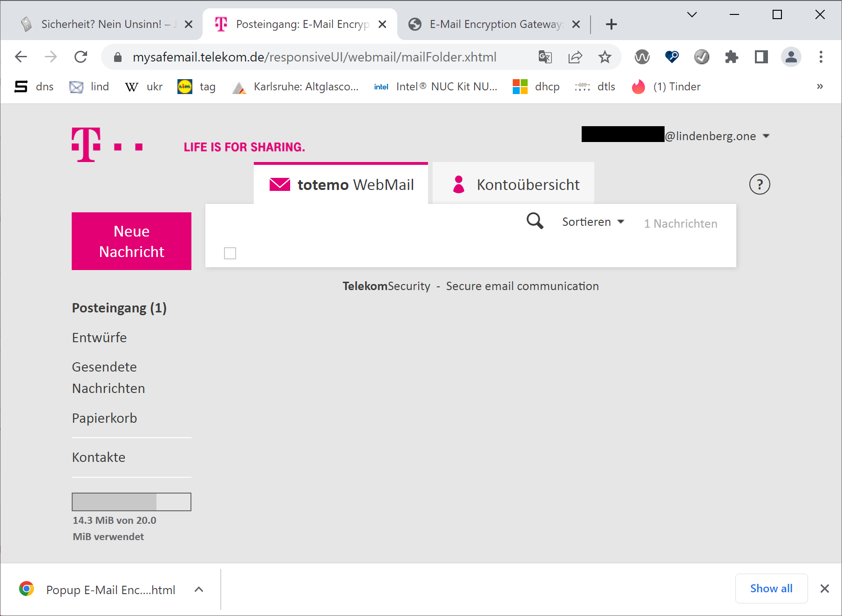Screen dimensions: 842x616
Task: Open the blue heart extension icon
Action: click(x=672, y=57)
